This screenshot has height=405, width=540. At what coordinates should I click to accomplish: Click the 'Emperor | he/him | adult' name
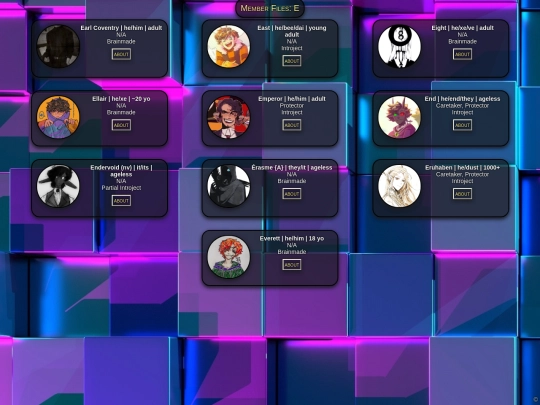[292, 99]
